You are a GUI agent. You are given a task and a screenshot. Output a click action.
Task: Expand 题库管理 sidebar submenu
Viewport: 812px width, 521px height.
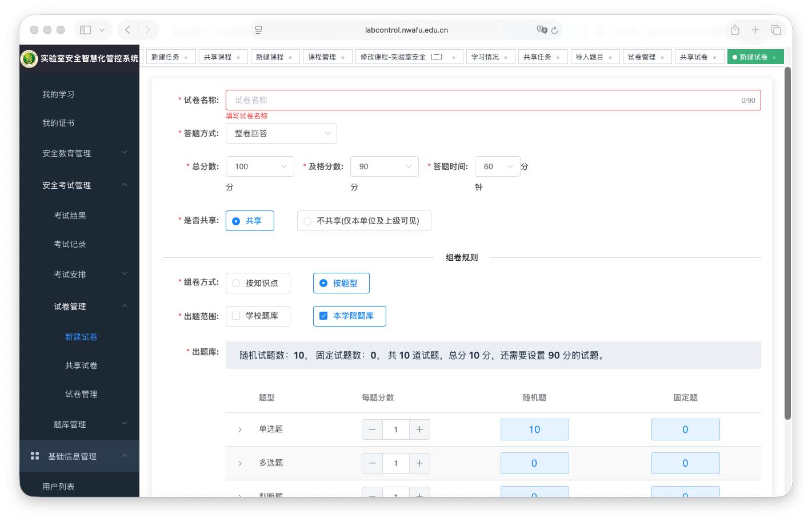click(x=79, y=424)
